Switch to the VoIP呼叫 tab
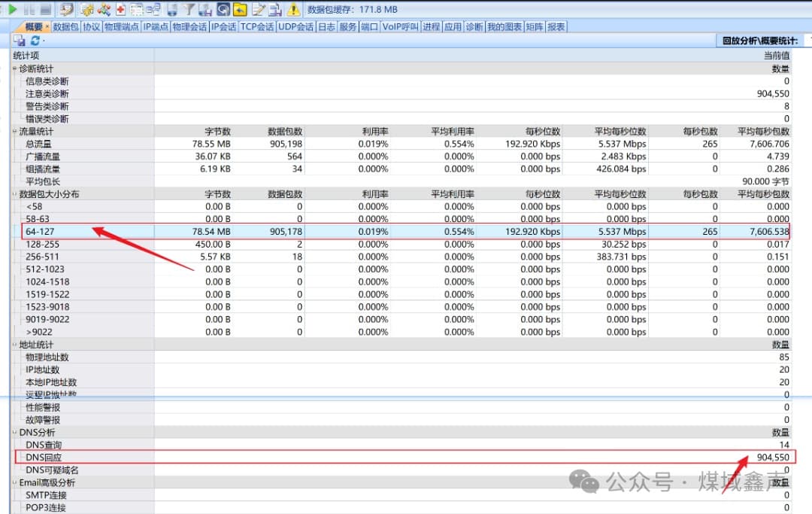Screen dimensions: 812x514 point(400,26)
